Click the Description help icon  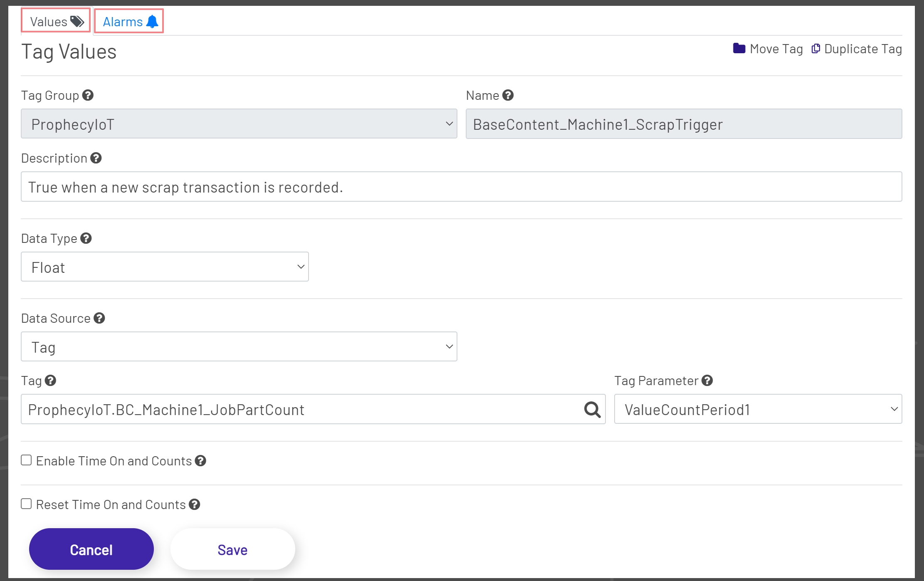[96, 158]
